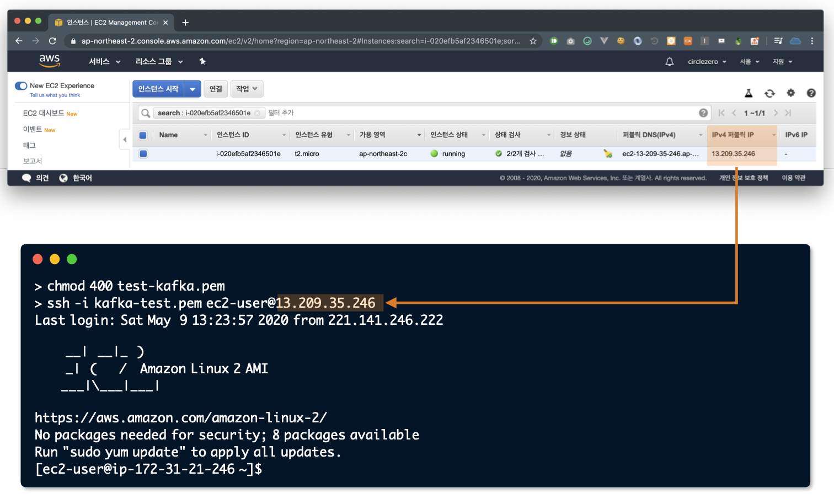This screenshot has height=504, width=834.
Task: Go back in browser history
Action: click(x=19, y=41)
